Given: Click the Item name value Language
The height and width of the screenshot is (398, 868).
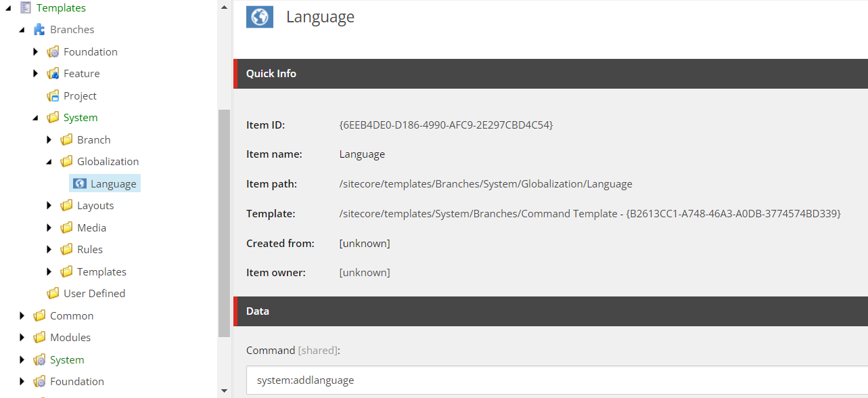Looking at the screenshot, I should (x=362, y=154).
